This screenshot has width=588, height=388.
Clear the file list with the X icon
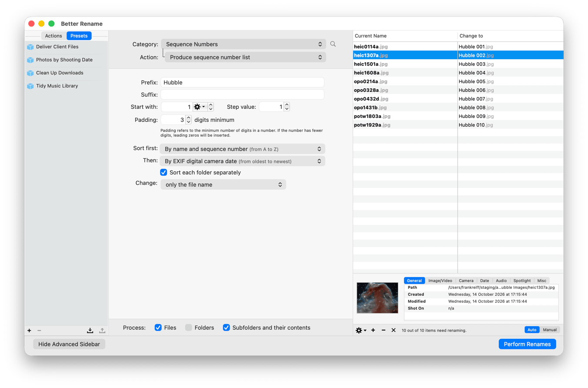tap(394, 331)
